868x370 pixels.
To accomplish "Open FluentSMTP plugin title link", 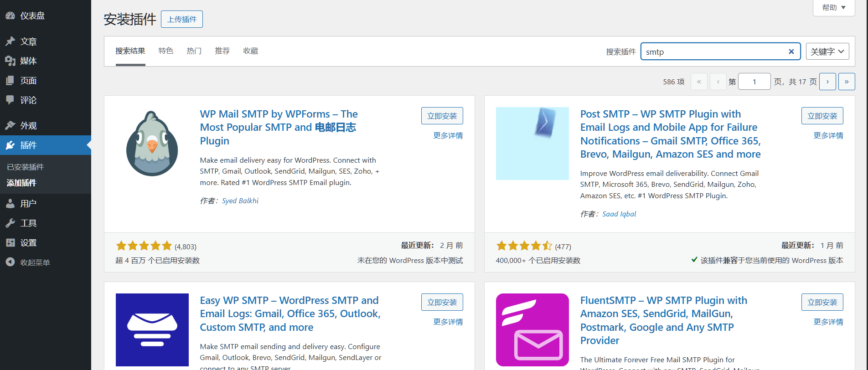I will (x=664, y=320).
